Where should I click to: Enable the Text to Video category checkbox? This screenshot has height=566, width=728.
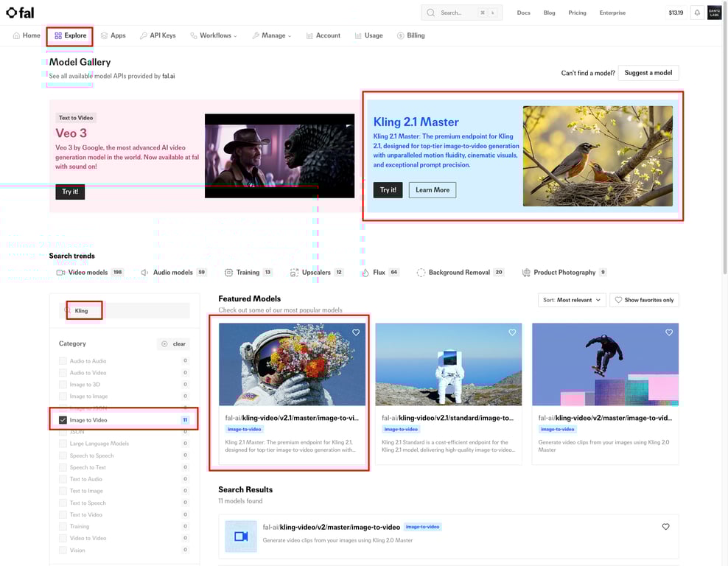coord(63,514)
